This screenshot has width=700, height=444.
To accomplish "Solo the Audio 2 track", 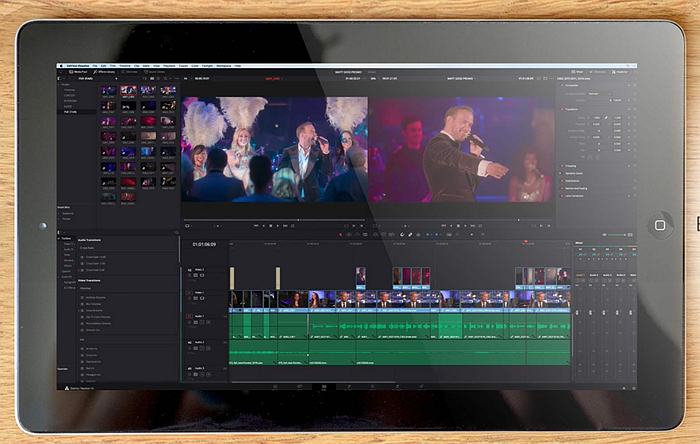I will (x=202, y=349).
